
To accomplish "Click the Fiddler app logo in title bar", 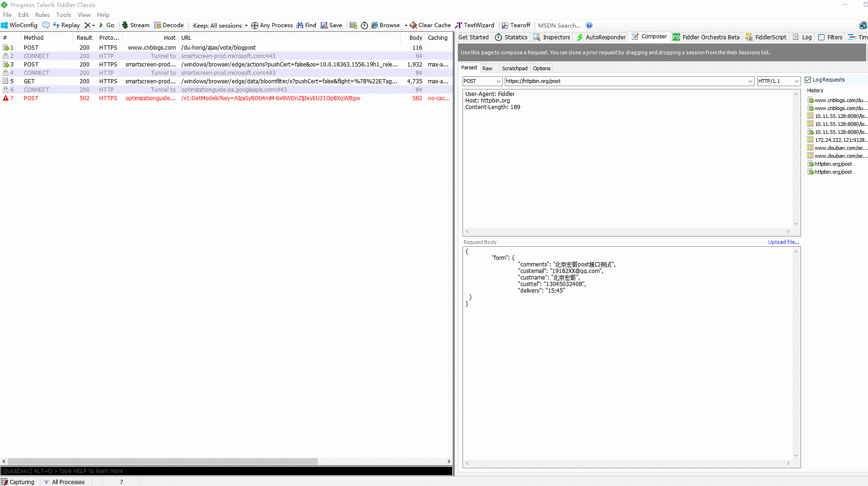I will pyautogui.click(x=4, y=5).
